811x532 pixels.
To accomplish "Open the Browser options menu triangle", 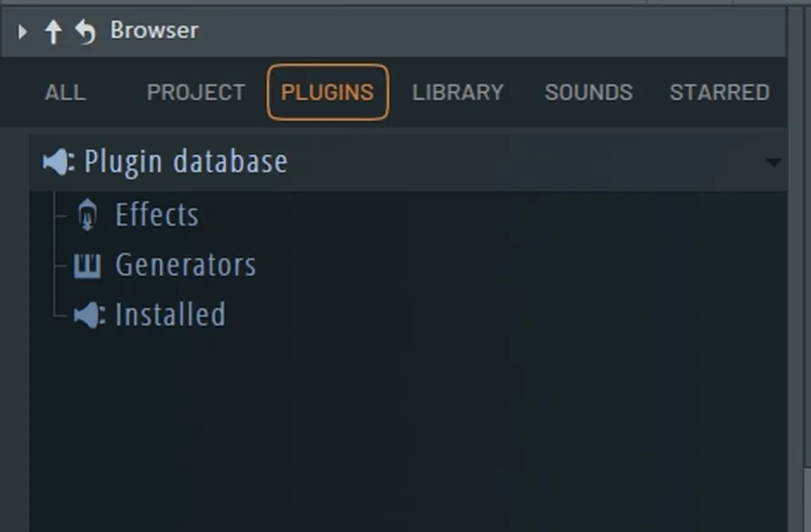I will click(22, 32).
